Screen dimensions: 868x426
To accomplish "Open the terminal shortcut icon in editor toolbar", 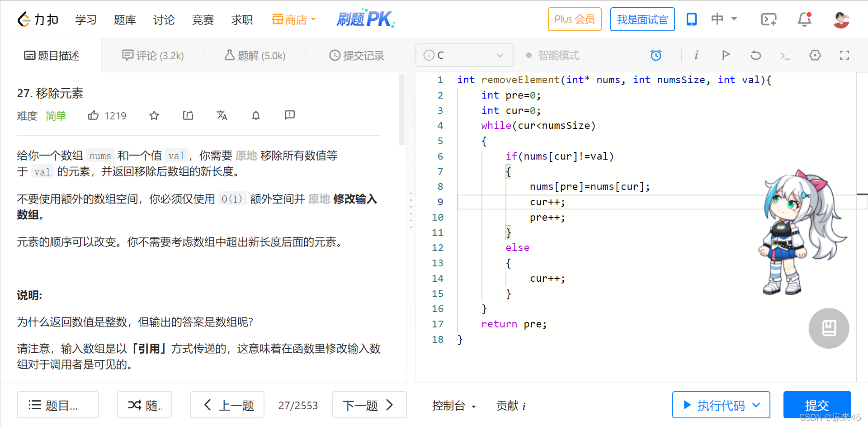I will [785, 55].
